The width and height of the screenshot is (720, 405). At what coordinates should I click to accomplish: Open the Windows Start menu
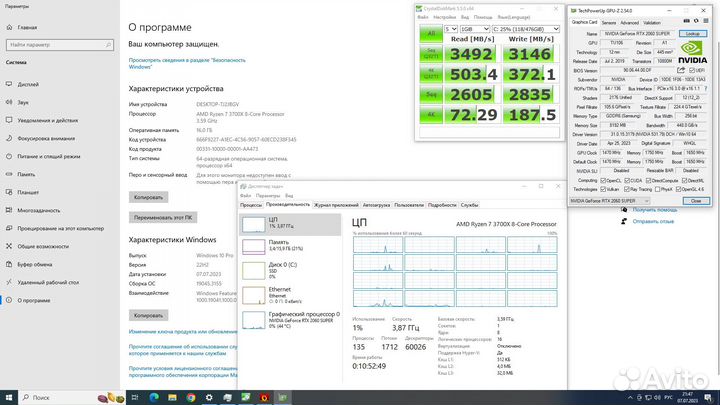point(8,397)
